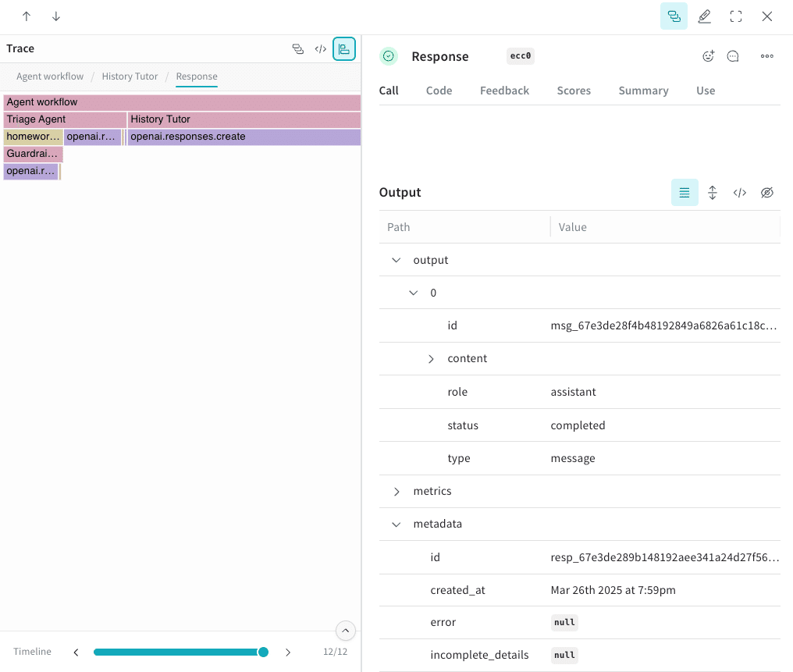Toggle the formatted list view of Output
793x672 pixels.
click(x=685, y=192)
